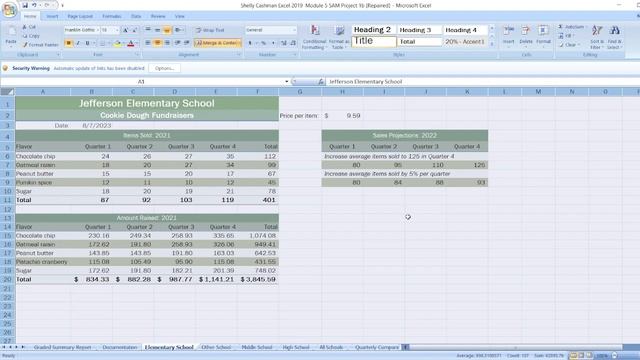Click the Name Box showing A1
The width and height of the screenshot is (640, 360).
pos(141,82)
